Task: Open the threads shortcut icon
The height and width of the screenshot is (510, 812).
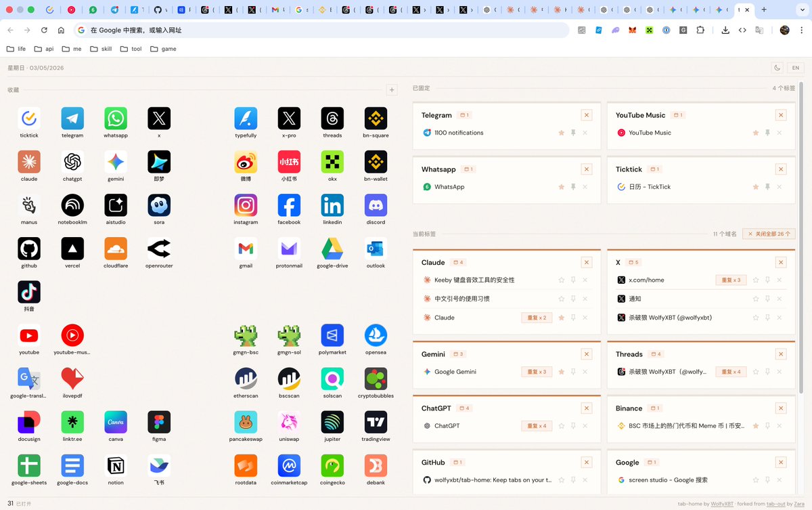Action: point(332,119)
